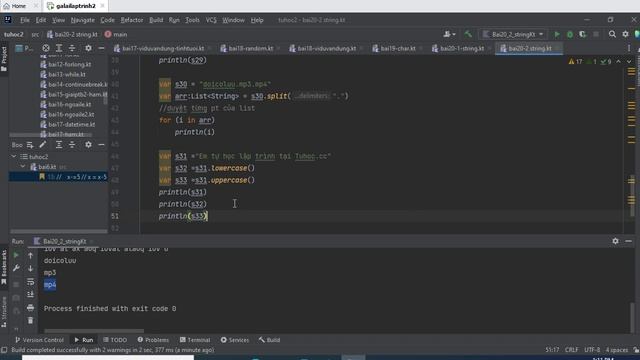640x360 pixels.
Task: Toggle tool window bars at status bar corner
Action: 4,350
